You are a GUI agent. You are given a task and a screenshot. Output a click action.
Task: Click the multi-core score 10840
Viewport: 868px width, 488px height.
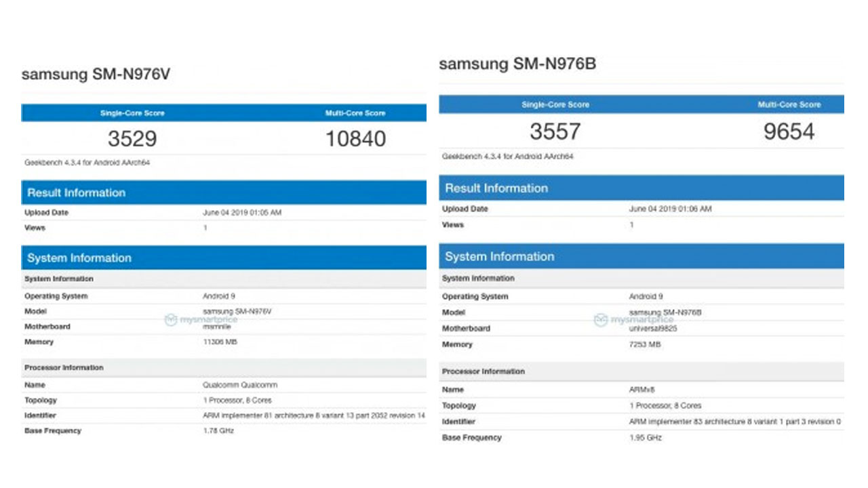coord(355,139)
